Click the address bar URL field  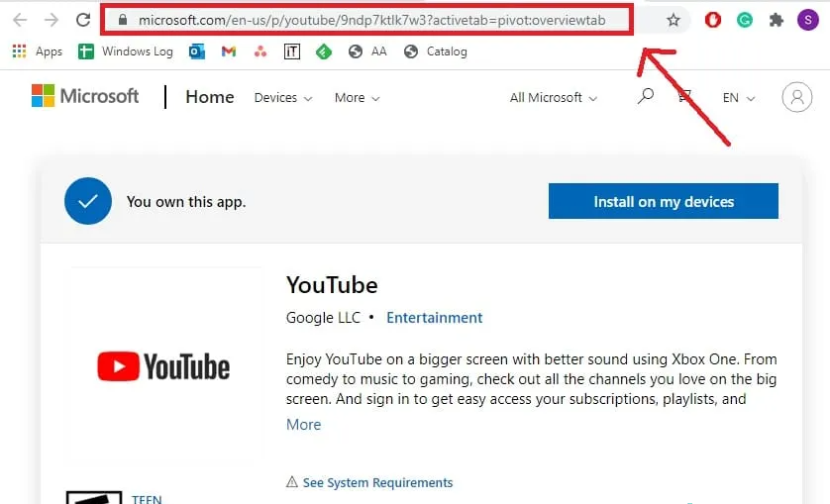coord(370,20)
